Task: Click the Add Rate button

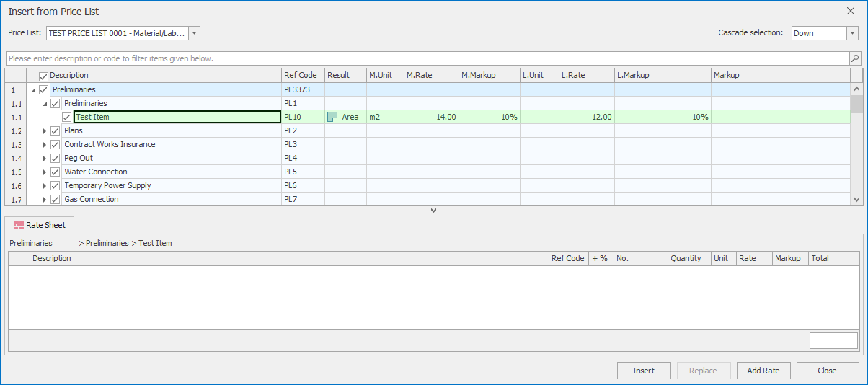Action: point(763,371)
